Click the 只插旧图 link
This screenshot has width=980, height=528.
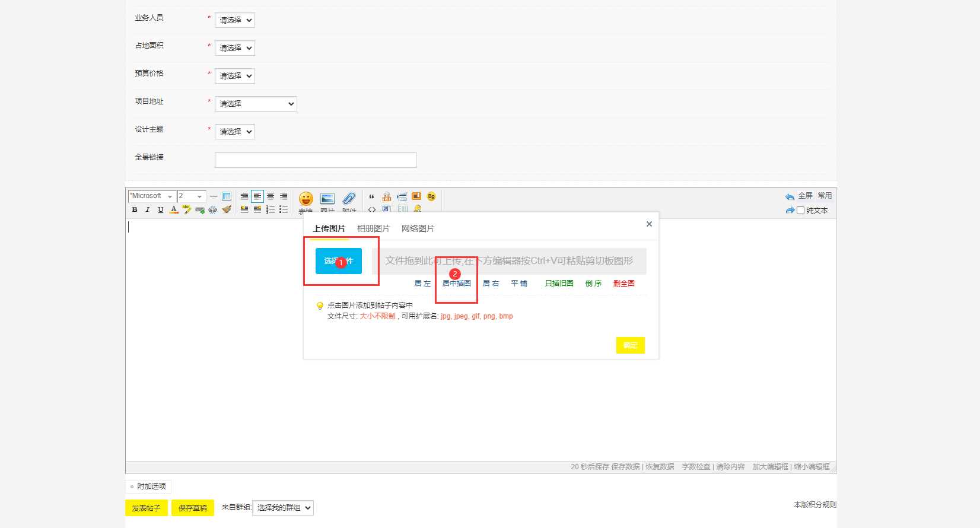tap(559, 284)
